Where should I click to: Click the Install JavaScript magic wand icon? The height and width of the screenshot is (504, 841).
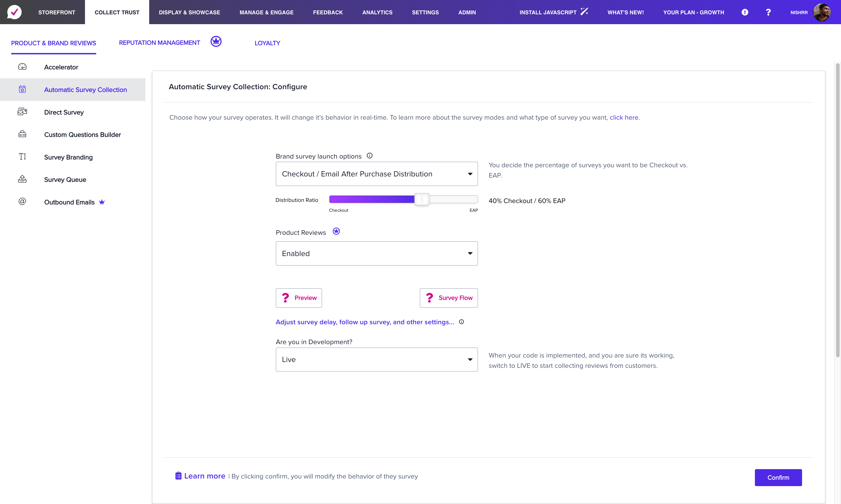584,12
